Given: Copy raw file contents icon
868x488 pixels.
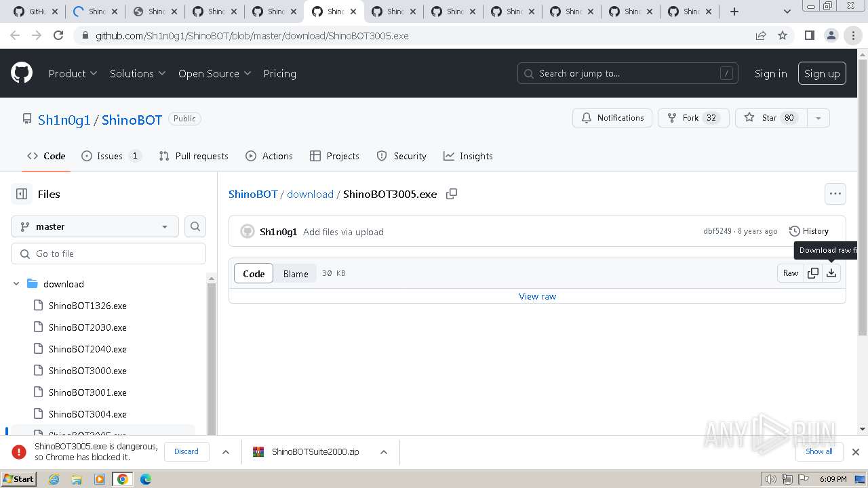Looking at the screenshot, I should click(813, 273).
